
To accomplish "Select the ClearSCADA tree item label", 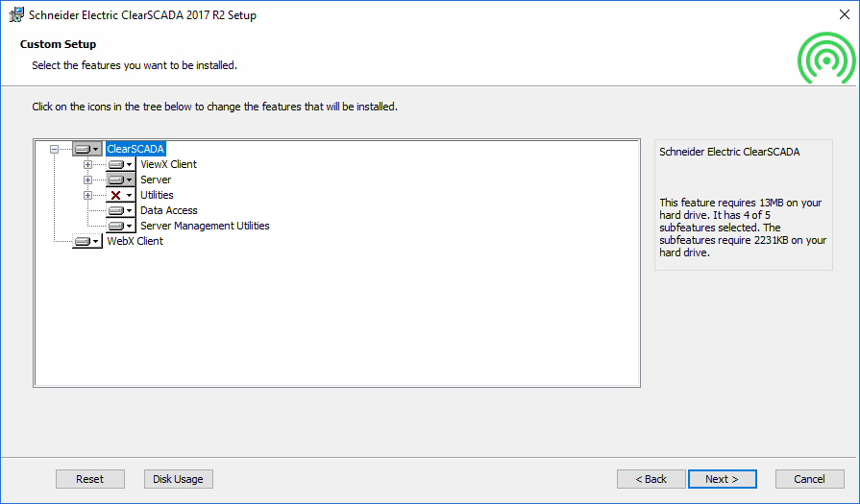I will click(135, 149).
